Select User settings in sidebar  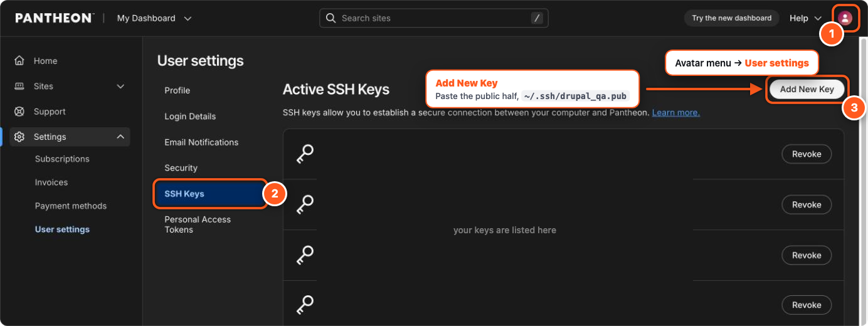pos(62,229)
